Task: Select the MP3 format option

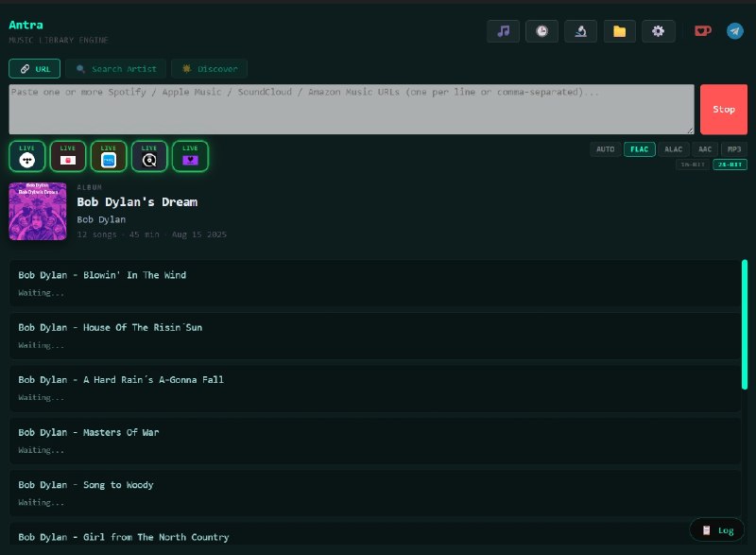Action: (x=734, y=149)
